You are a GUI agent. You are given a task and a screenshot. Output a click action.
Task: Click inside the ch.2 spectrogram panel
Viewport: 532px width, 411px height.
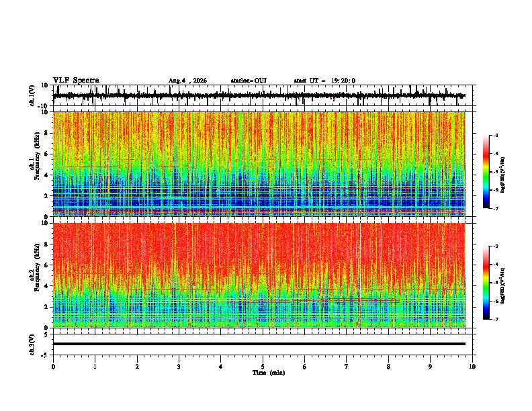tap(259, 275)
